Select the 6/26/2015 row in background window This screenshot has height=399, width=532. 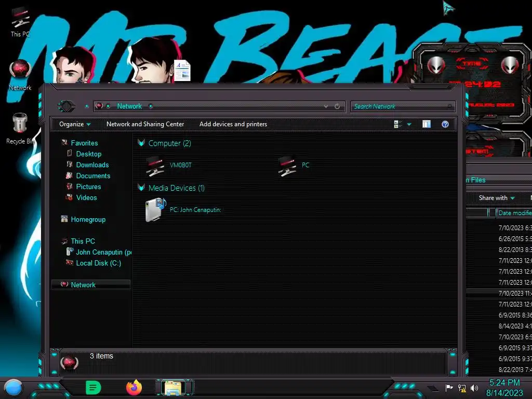(x=499, y=239)
